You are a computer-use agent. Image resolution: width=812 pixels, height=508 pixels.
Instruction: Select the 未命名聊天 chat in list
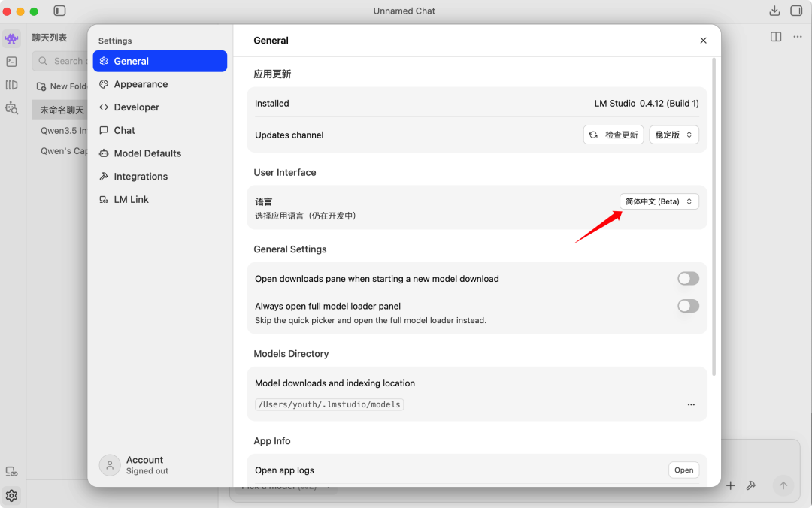pyautogui.click(x=60, y=110)
